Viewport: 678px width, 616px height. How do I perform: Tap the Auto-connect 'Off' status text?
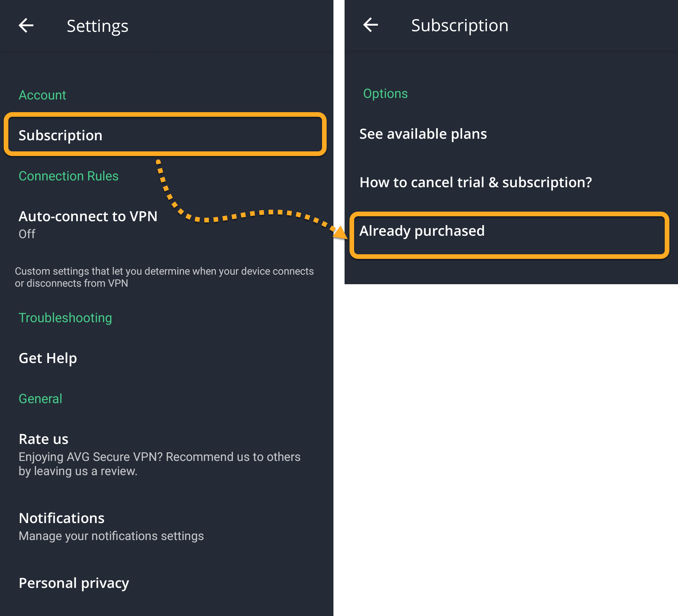pyautogui.click(x=27, y=234)
